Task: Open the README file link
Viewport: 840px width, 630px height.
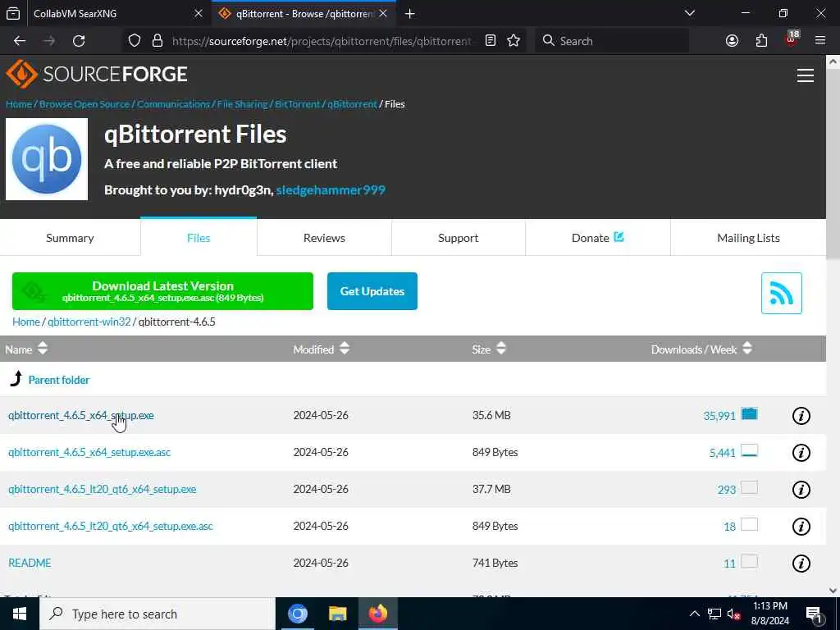Action: pyautogui.click(x=30, y=563)
